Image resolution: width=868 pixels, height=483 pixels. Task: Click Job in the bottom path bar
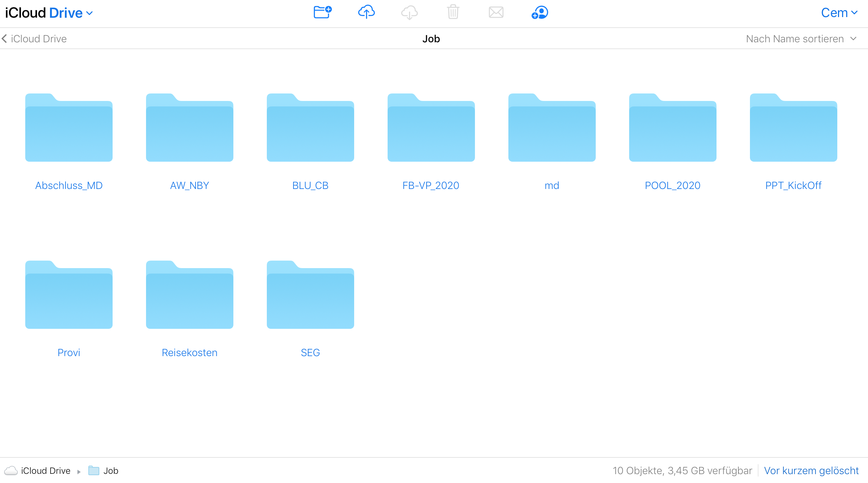(x=111, y=471)
